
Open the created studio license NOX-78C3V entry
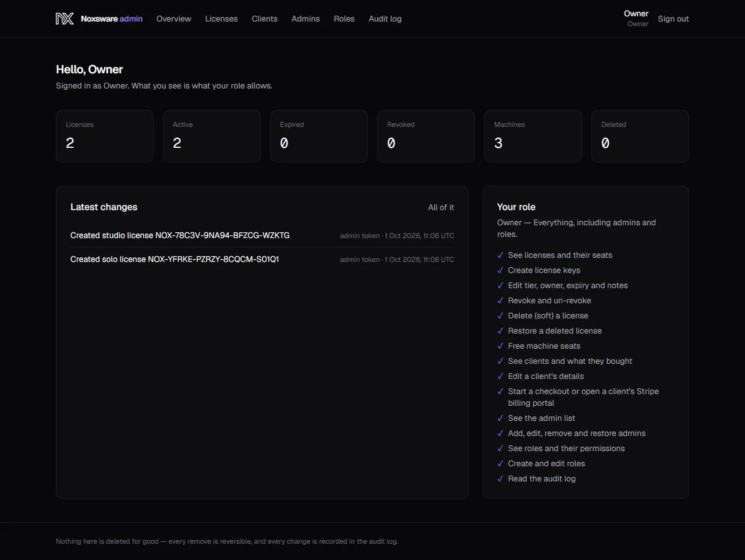pos(180,235)
